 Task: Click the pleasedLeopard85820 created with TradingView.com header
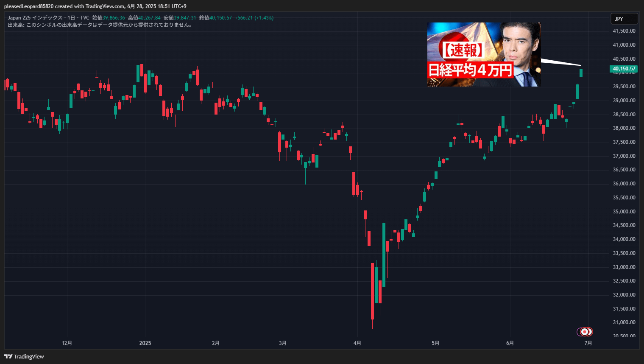click(95, 6)
